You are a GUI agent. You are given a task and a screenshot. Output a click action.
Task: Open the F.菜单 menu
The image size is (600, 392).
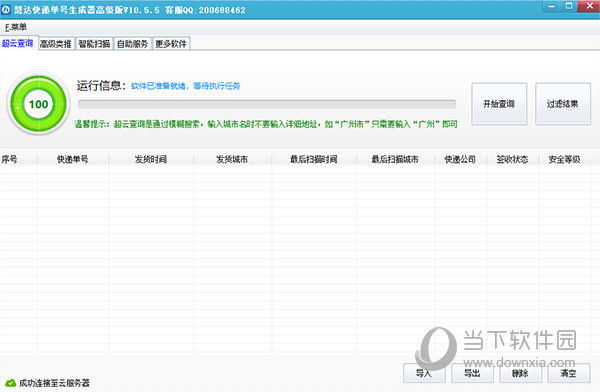[x=16, y=27]
